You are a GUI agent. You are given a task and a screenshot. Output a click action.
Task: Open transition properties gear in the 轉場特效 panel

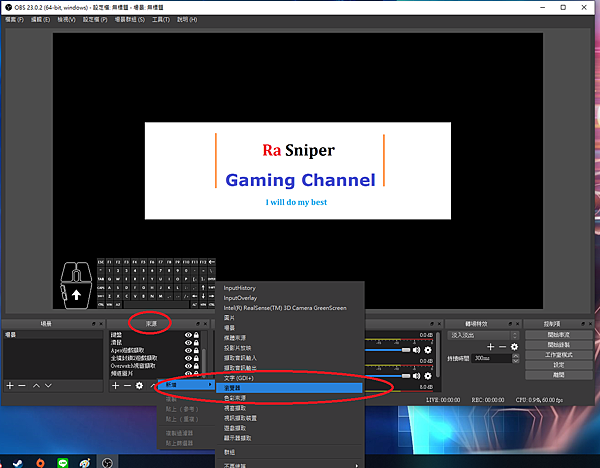(x=514, y=346)
